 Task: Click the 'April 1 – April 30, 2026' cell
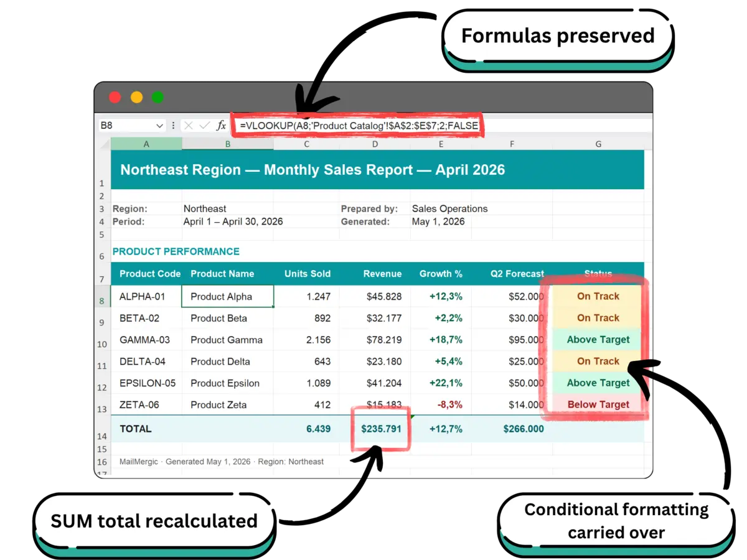(233, 222)
